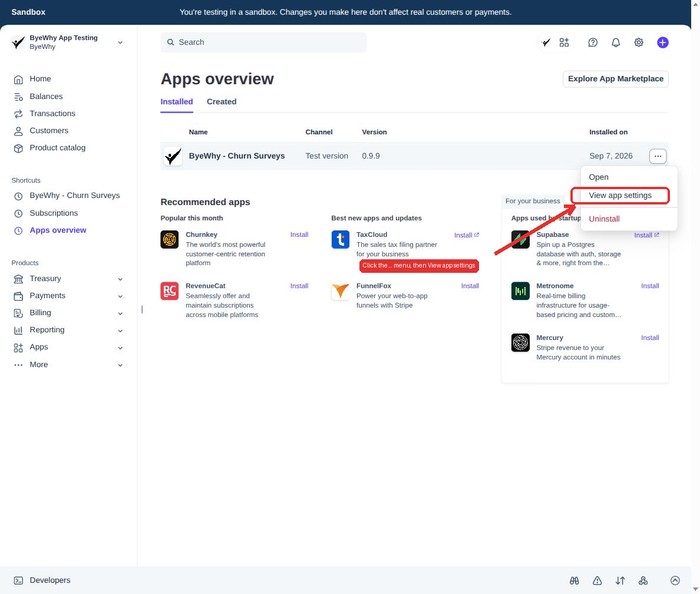Go to Transactions in the sidebar

click(52, 114)
